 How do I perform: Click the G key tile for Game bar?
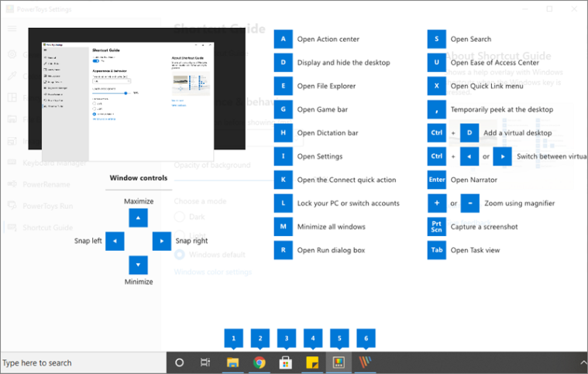283,109
